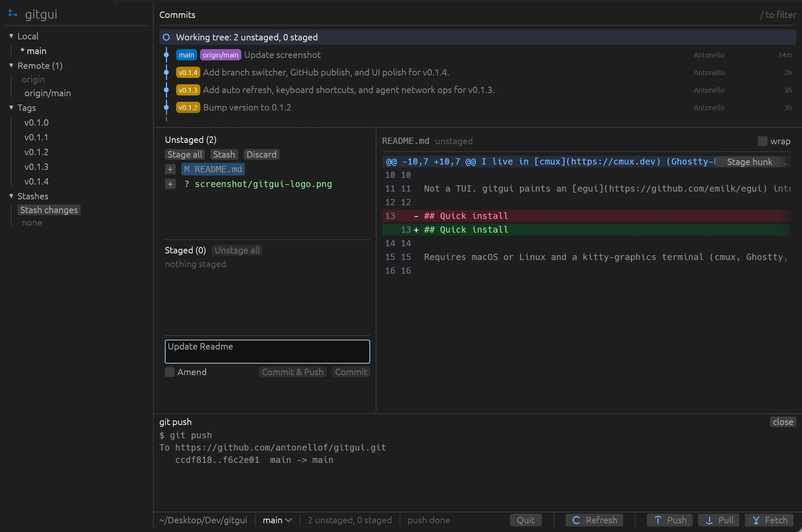
Task: Click the push done status text
Action: click(429, 520)
